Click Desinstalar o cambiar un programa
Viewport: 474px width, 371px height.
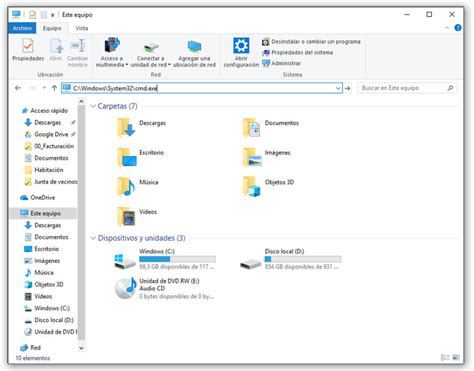coord(311,42)
